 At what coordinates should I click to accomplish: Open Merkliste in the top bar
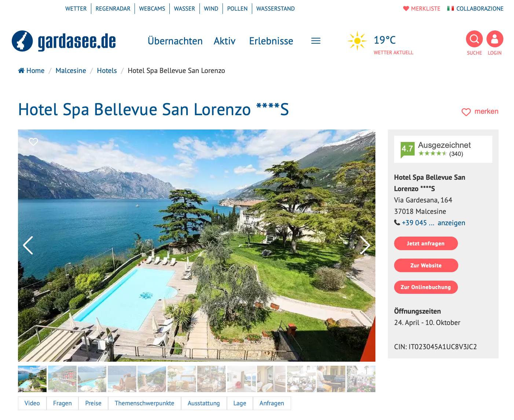[422, 8]
